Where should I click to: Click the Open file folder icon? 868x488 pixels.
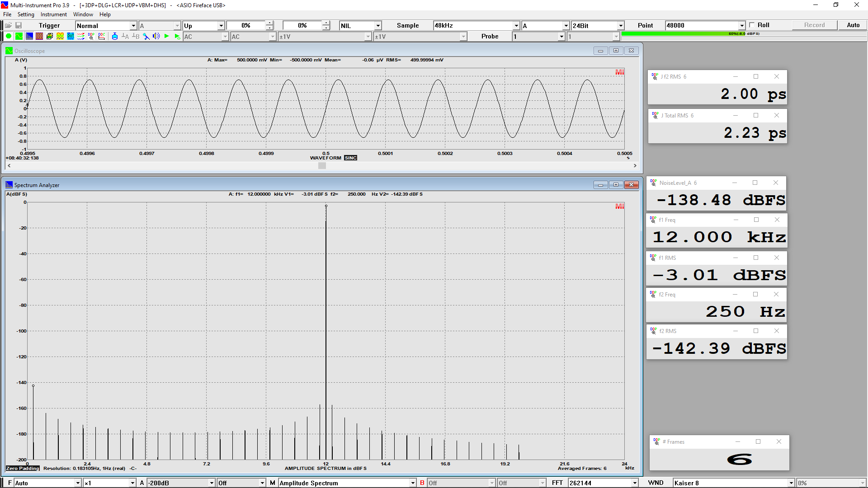8,25
